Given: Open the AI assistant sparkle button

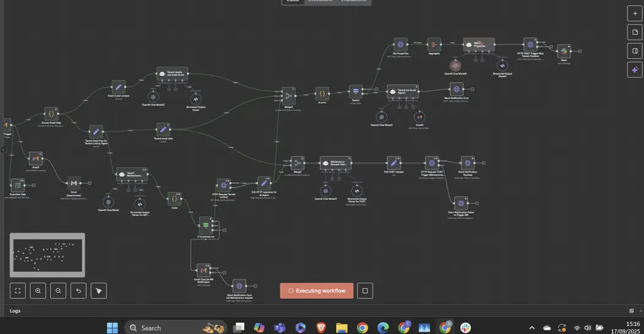Looking at the screenshot, I should [635, 70].
